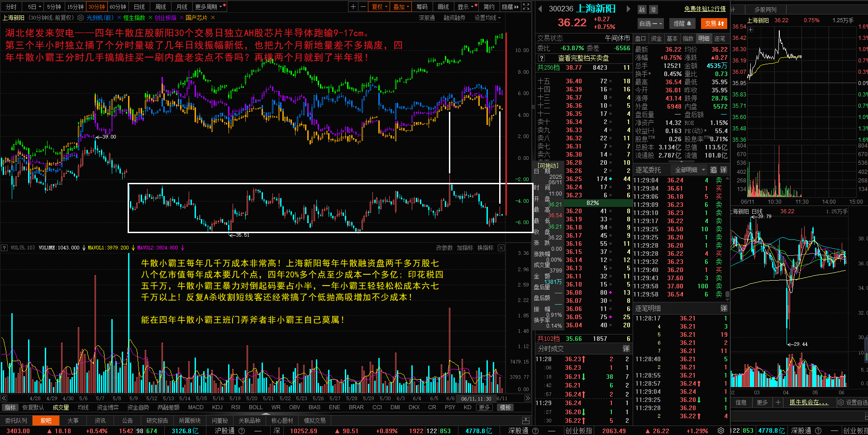Toggle 模板 template button
The image size is (868, 435).
[x=505, y=407]
